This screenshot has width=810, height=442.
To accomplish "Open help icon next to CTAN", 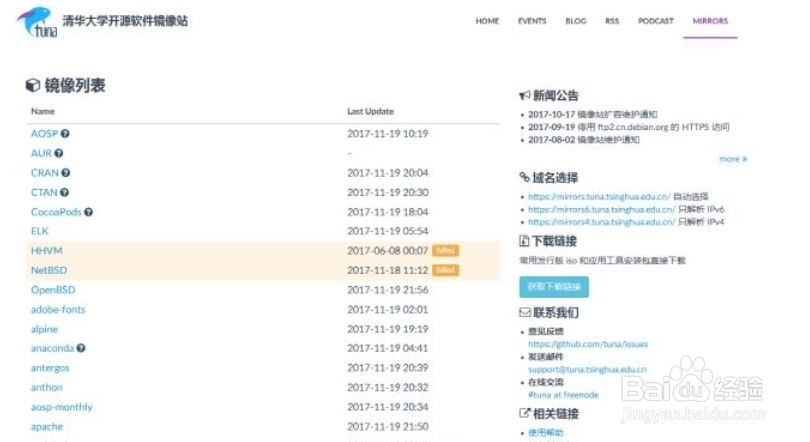I will click(x=64, y=193).
